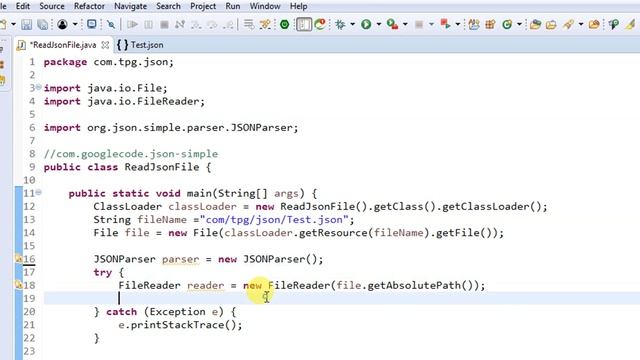Click the folder icon right of Search

(x=594, y=24)
